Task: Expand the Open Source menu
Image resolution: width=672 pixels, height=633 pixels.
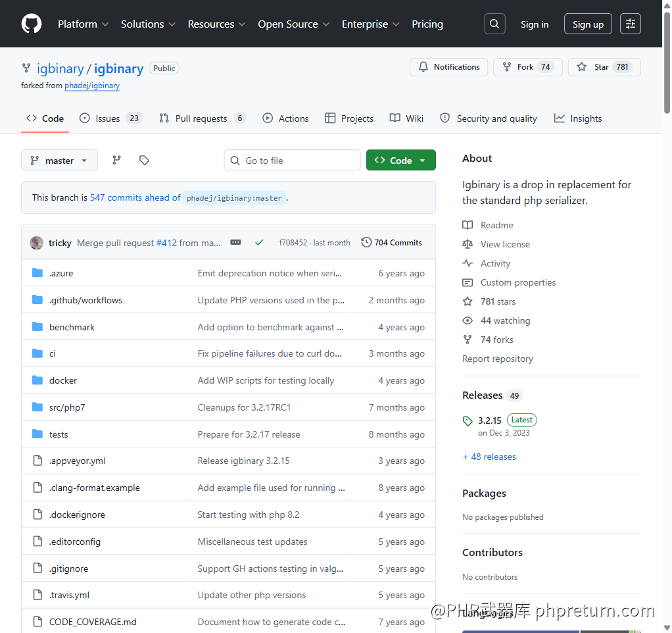Action: click(293, 24)
